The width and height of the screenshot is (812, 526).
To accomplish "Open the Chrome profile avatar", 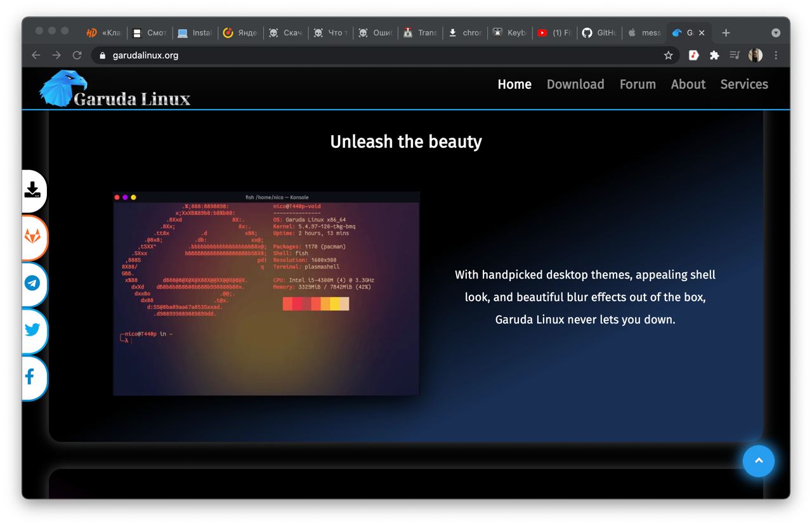I will tap(756, 55).
